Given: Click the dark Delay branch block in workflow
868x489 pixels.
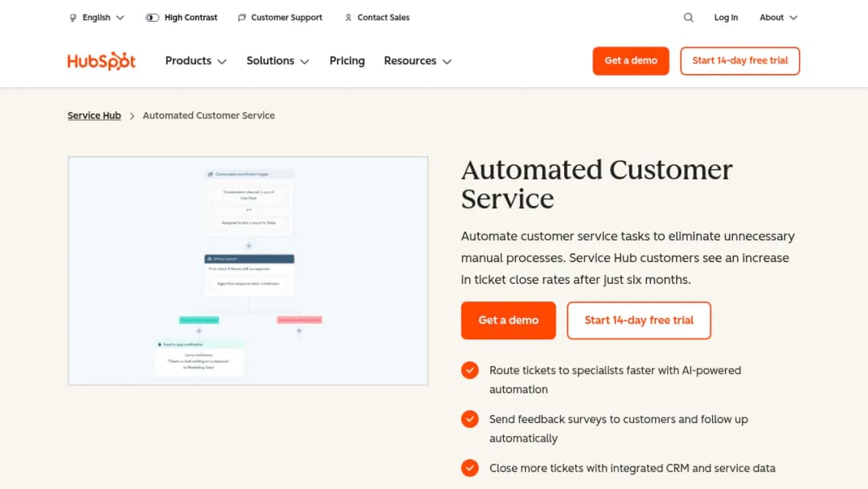Looking at the screenshot, I should click(249, 259).
